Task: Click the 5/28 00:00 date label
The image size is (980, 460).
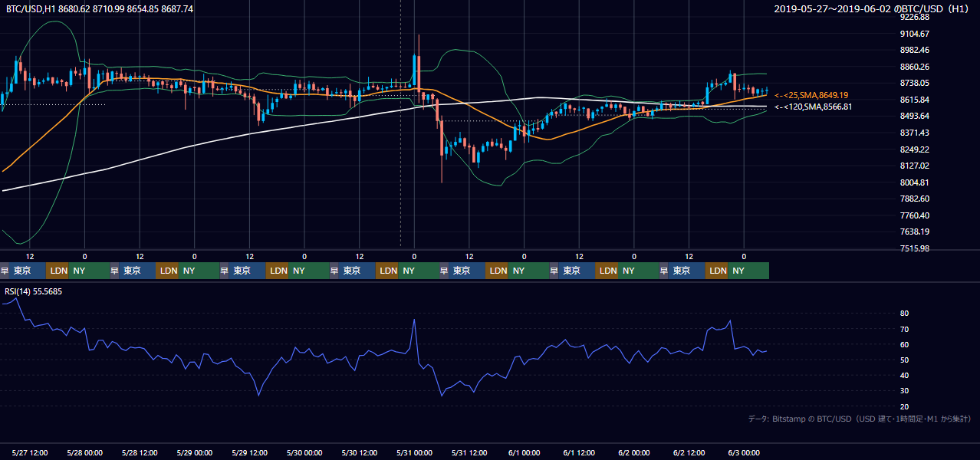Action: pyautogui.click(x=86, y=452)
